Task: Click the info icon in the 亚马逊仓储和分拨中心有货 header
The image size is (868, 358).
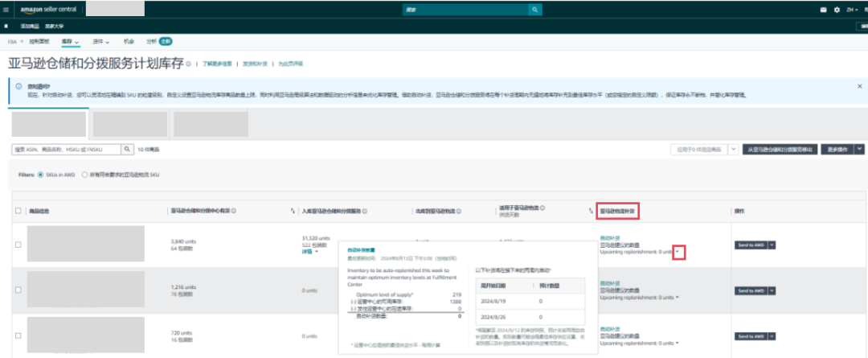Action: [x=234, y=211]
